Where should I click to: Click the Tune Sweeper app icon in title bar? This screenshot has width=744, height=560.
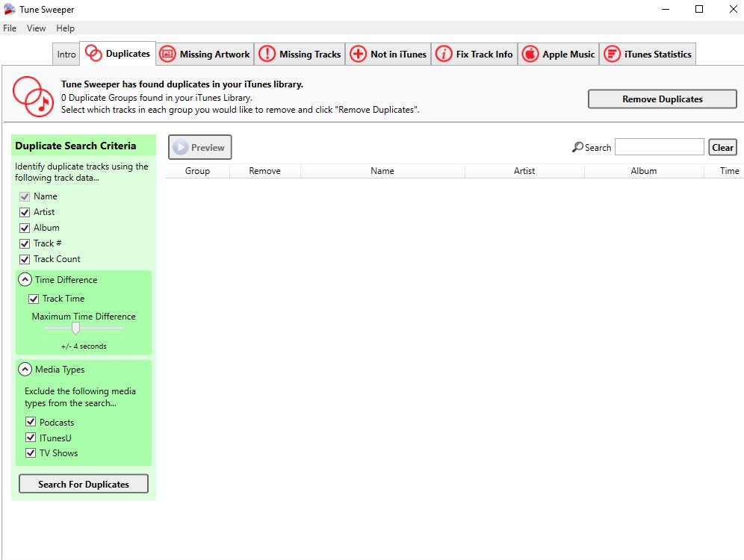click(x=9, y=9)
